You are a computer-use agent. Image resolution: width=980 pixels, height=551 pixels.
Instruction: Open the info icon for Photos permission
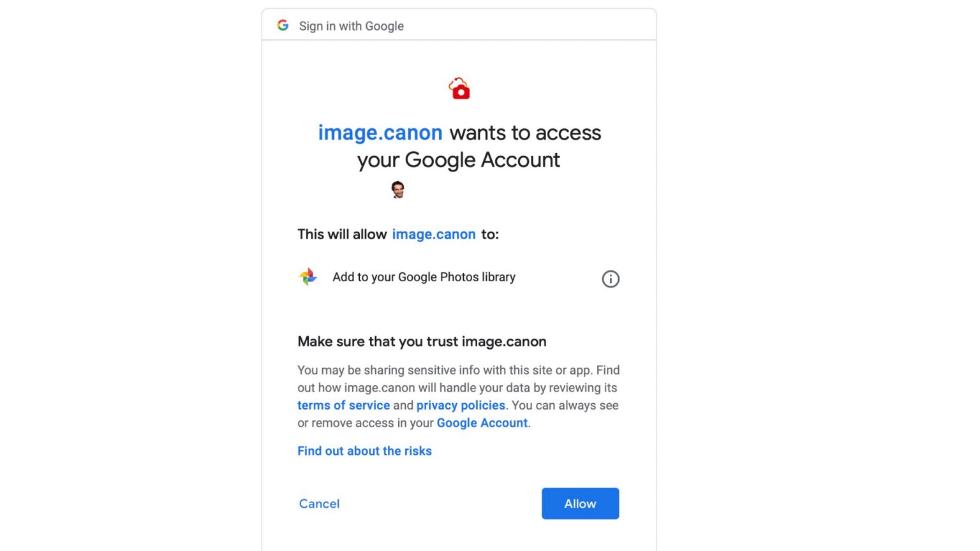611,279
